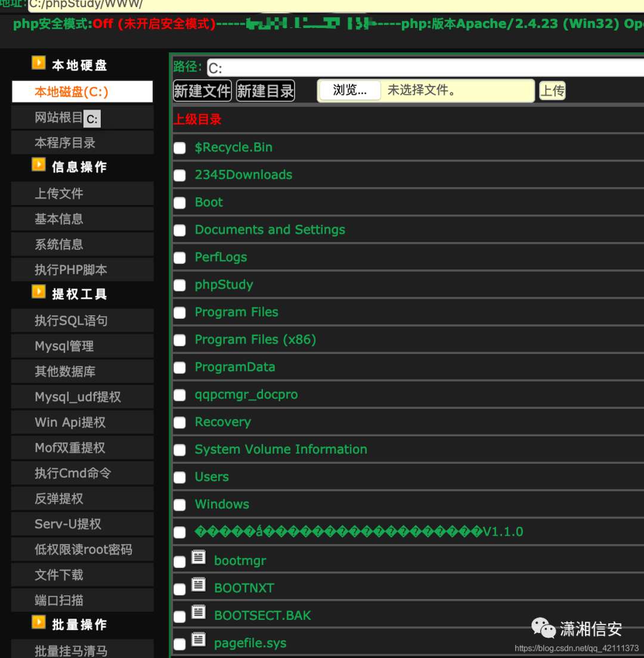Tick the phpStudy checkbox

coord(179,285)
